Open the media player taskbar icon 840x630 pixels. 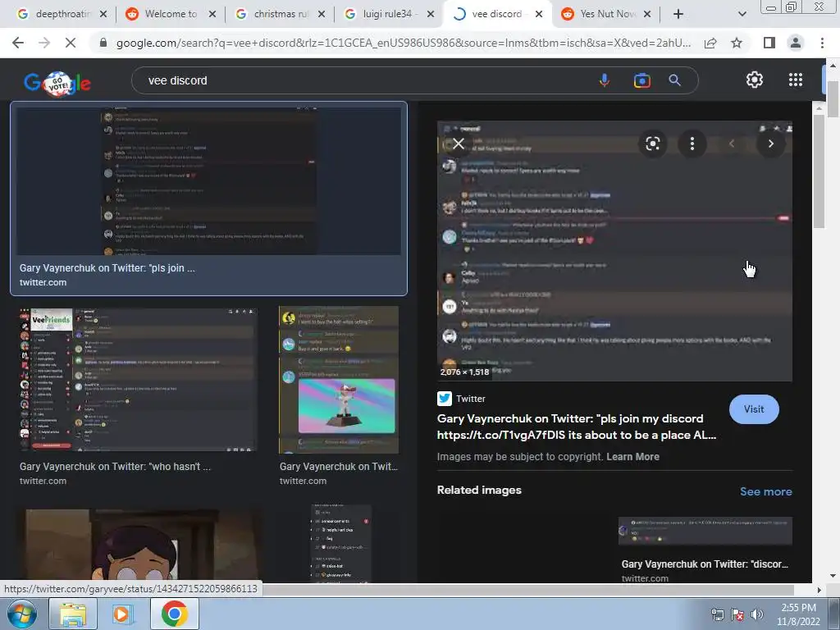point(122,614)
